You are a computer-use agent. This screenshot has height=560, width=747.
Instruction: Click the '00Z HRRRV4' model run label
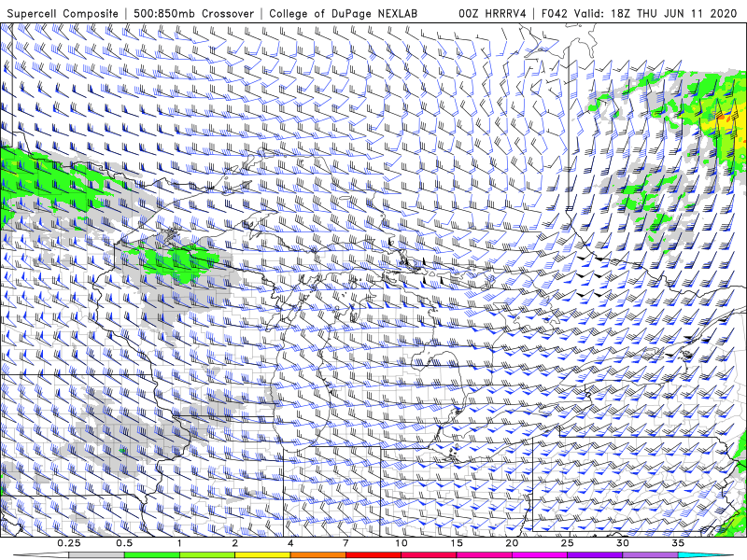click(x=492, y=14)
